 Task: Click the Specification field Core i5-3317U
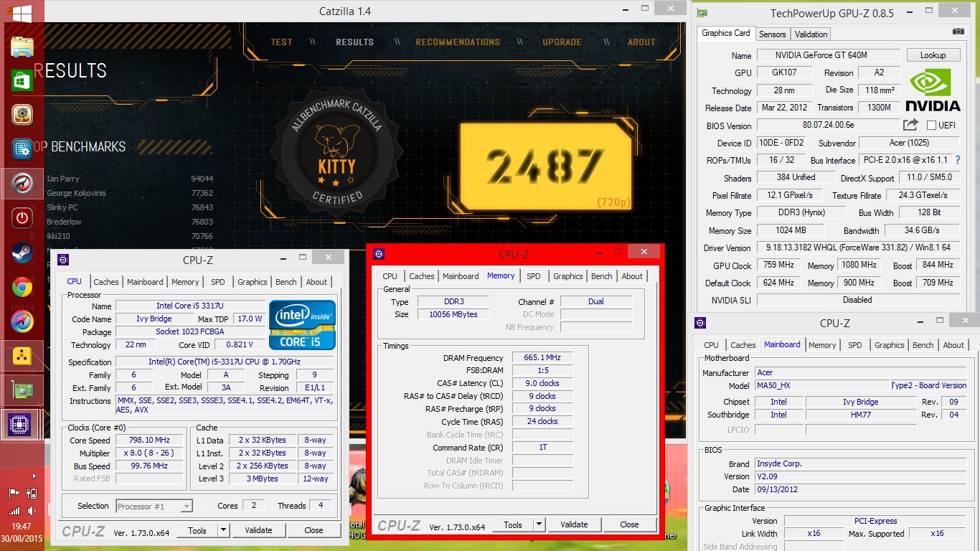pos(225,362)
